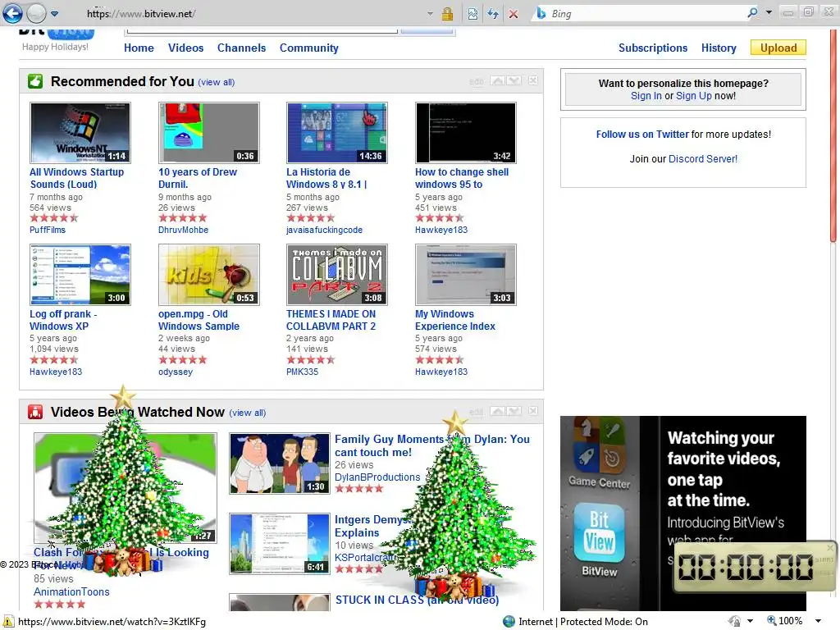Image resolution: width=840 pixels, height=630 pixels.
Task: Click the security lock icon in address bar
Action: pos(447,14)
